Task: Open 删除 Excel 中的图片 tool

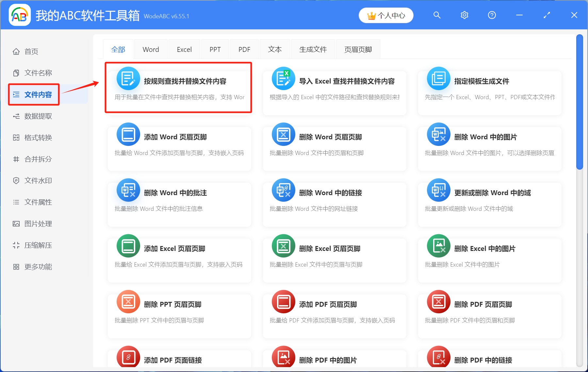Action: tap(489, 260)
